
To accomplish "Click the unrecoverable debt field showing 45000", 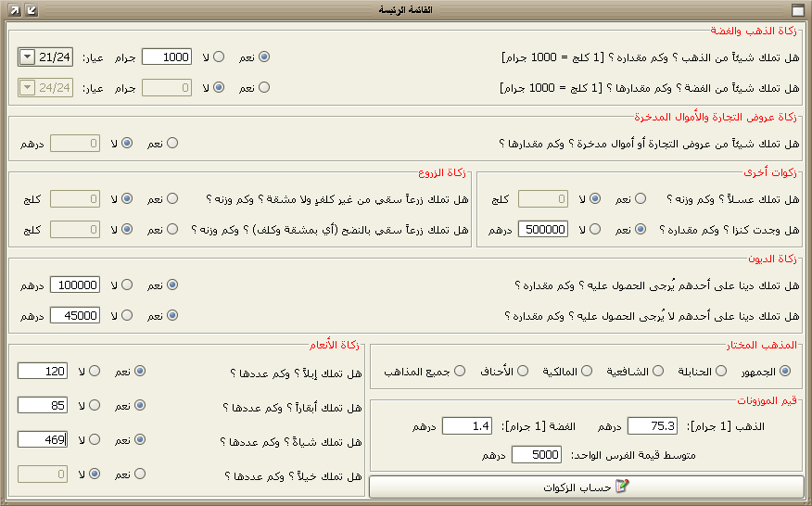I will click(75, 315).
